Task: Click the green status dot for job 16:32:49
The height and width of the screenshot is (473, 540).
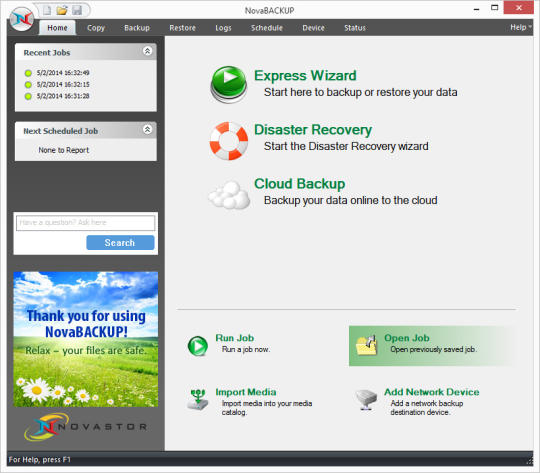Action: pyautogui.click(x=28, y=73)
